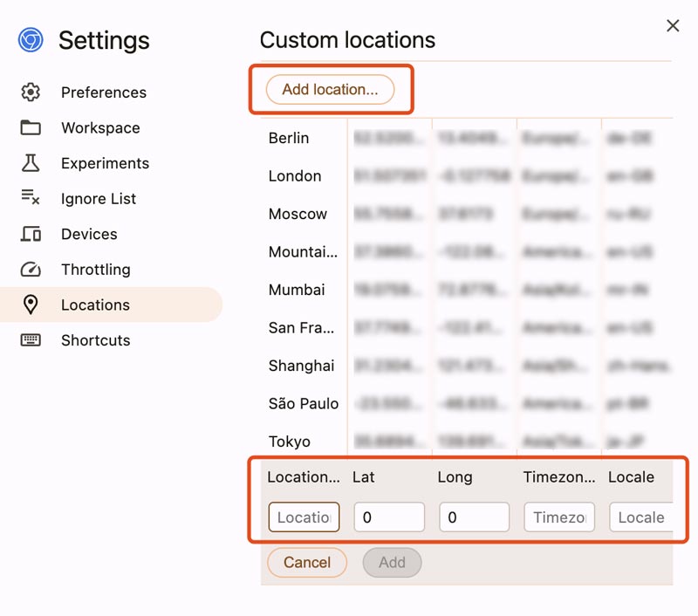
Task: Click the Settings title text
Action: pos(104,40)
